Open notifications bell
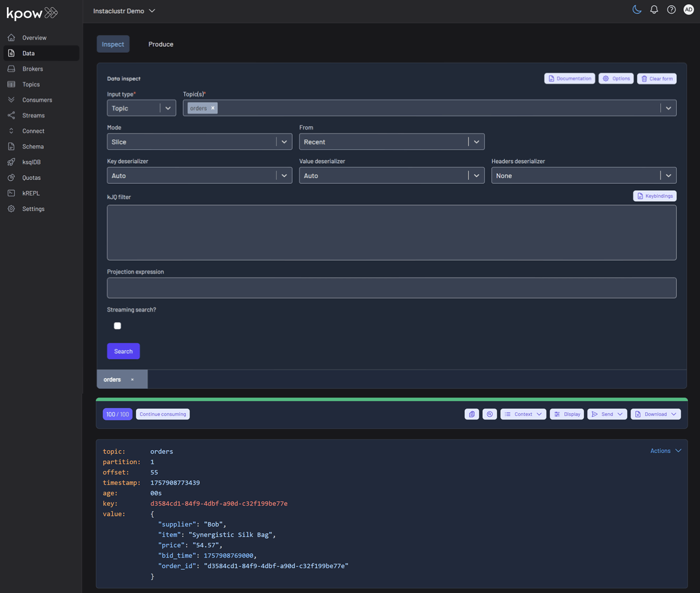Screen dimensions: 700x593 pyautogui.click(x=654, y=10)
